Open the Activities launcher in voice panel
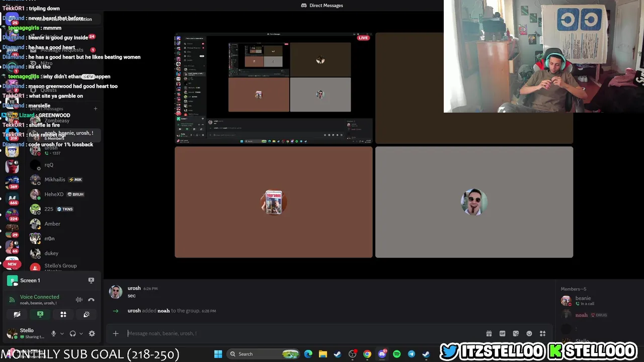The width and height of the screenshot is (644, 362). pos(63,314)
